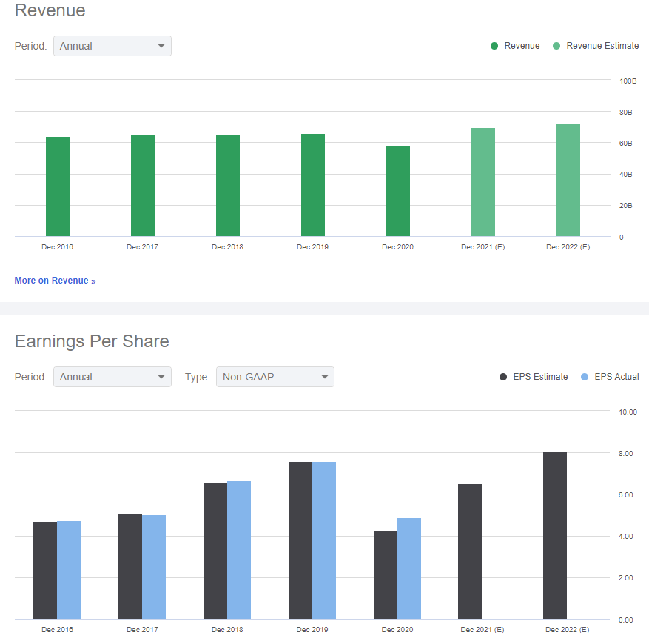Toggle the Revenue Estimate legend dot
The image size is (649, 644).
[556, 46]
